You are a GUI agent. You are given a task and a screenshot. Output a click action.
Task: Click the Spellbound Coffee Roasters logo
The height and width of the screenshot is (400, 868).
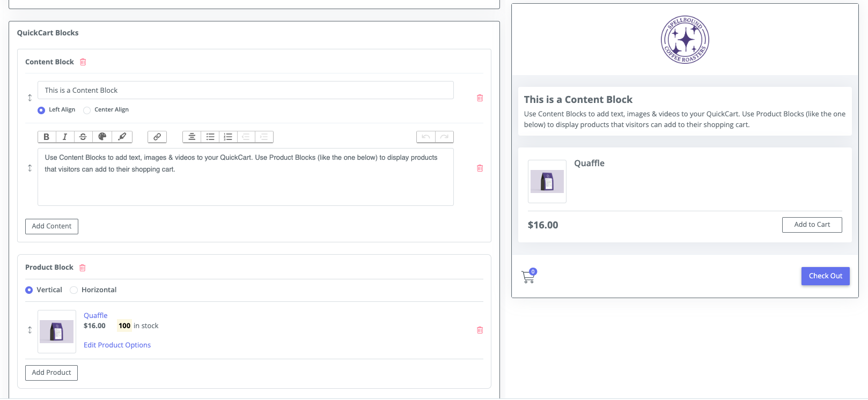click(x=685, y=40)
